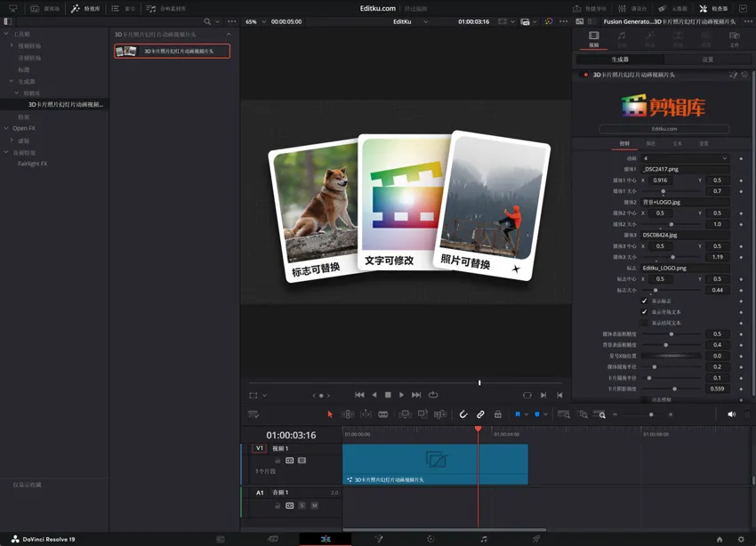Screen dimensions: 756x546
Task: Click the position lock padlock icon
Action: pyautogui.click(x=497, y=414)
